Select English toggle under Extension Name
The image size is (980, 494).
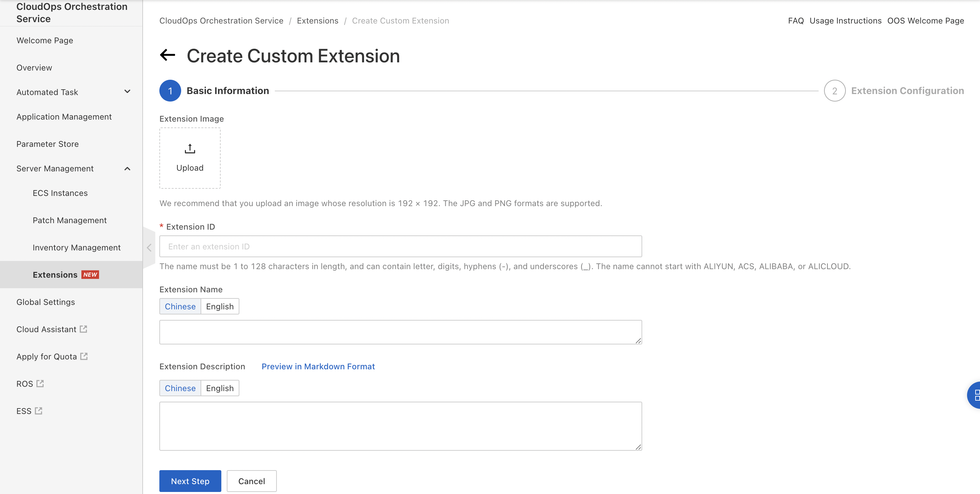click(220, 306)
